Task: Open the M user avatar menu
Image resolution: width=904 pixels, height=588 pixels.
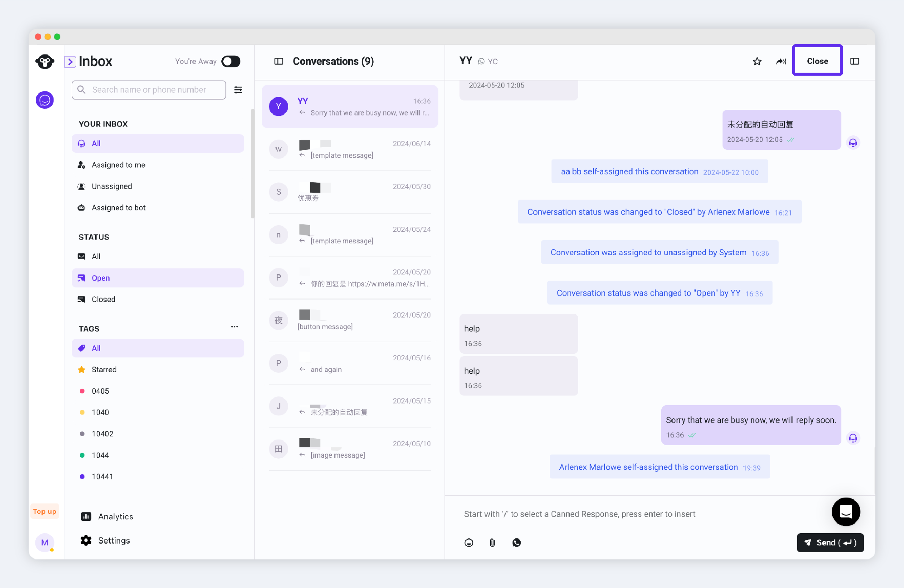Action: pyautogui.click(x=45, y=542)
